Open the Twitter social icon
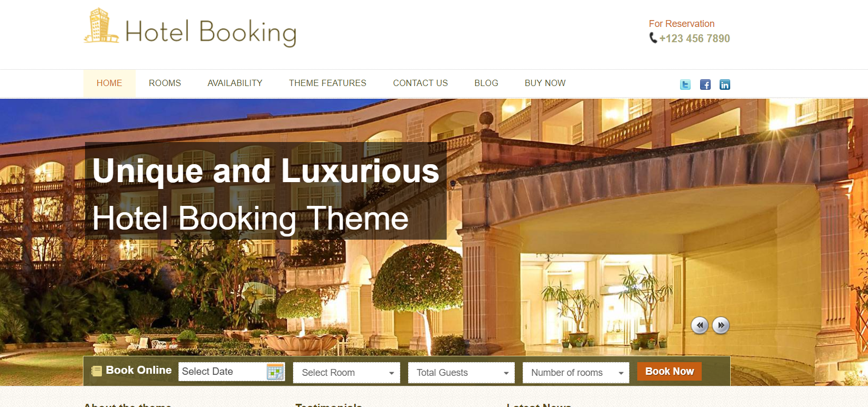 [x=685, y=84]
